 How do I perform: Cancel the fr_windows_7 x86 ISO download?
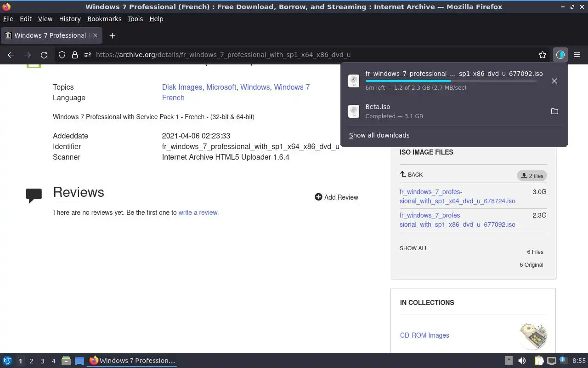point(554,81)
